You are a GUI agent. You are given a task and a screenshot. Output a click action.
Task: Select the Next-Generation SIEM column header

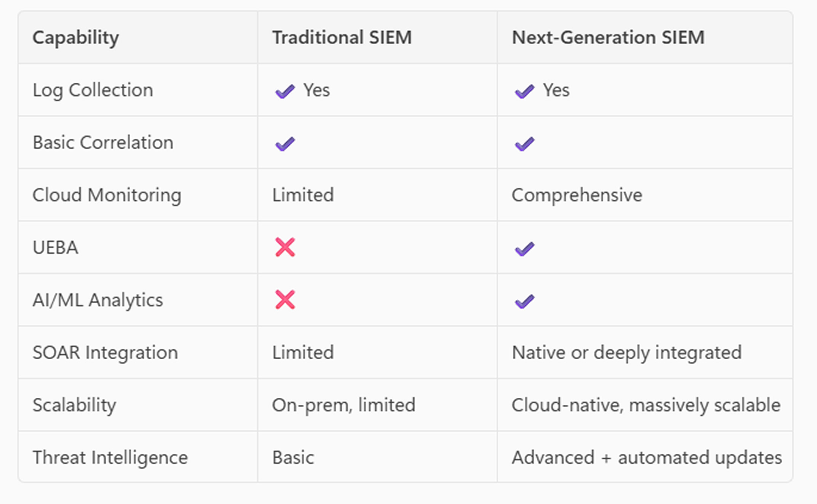pos(608,38)
